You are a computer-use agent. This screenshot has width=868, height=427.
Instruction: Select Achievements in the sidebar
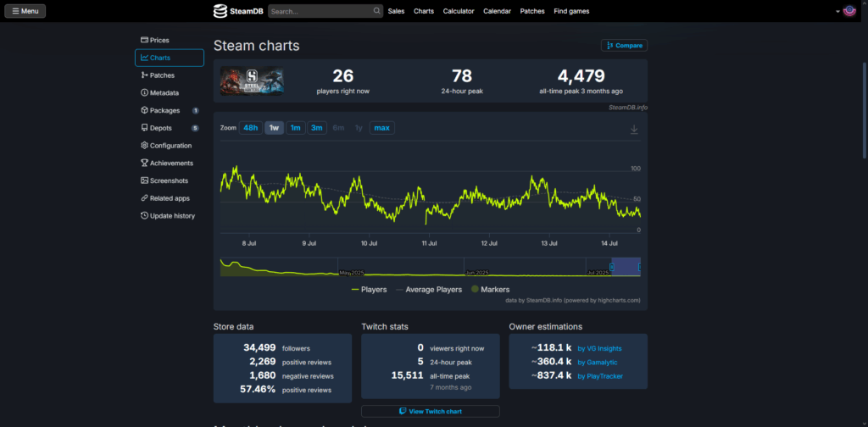170,164
